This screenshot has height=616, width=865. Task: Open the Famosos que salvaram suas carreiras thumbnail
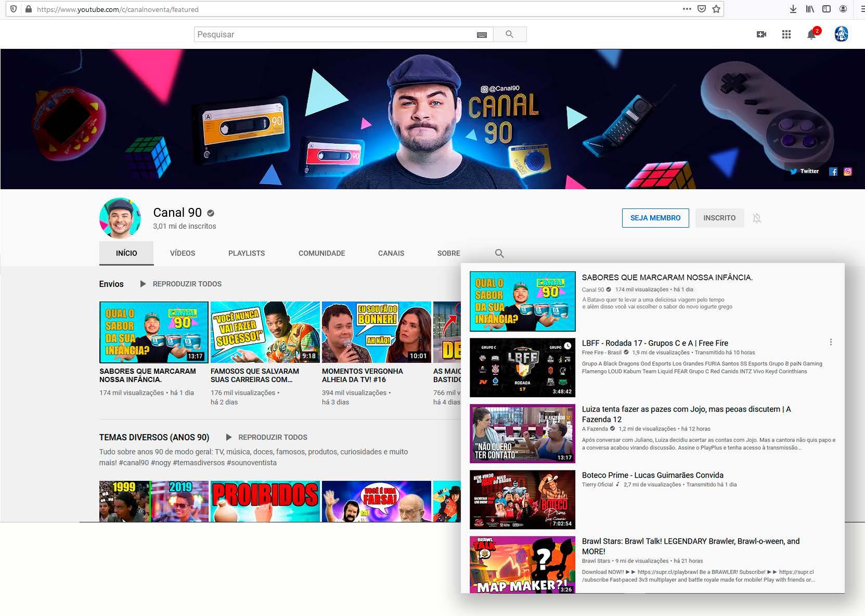(x=265, y=332)
